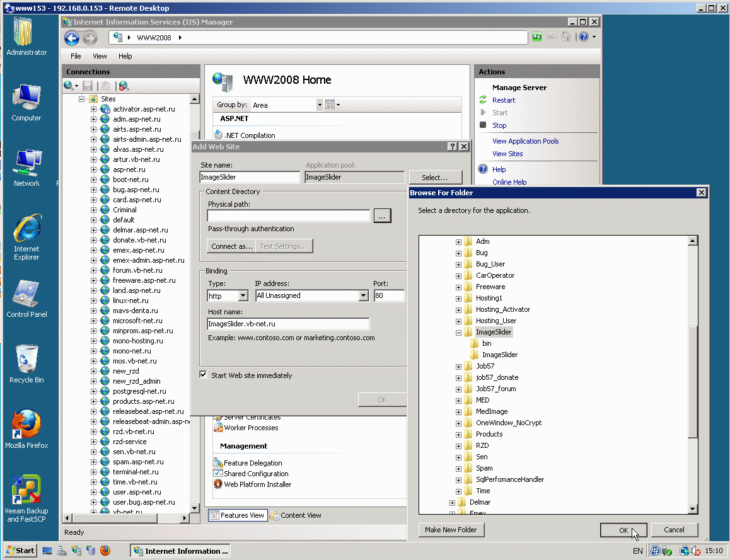Click the Connect as... button
This screenshot has height=560, width=730.
pyautogui.click(x=232, y=246)
